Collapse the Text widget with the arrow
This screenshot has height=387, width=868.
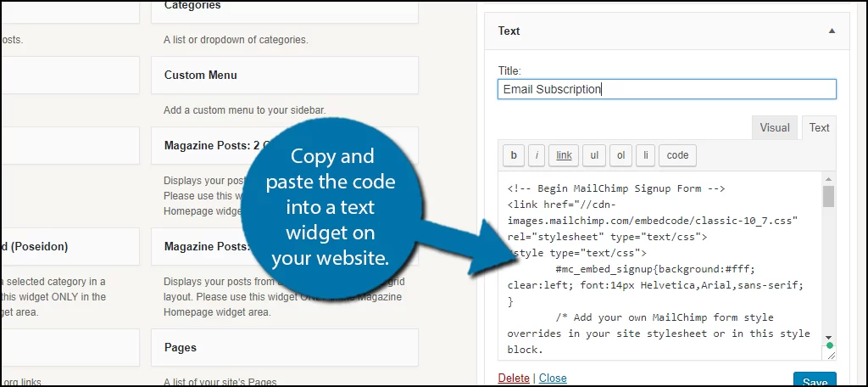click(832, 31)
